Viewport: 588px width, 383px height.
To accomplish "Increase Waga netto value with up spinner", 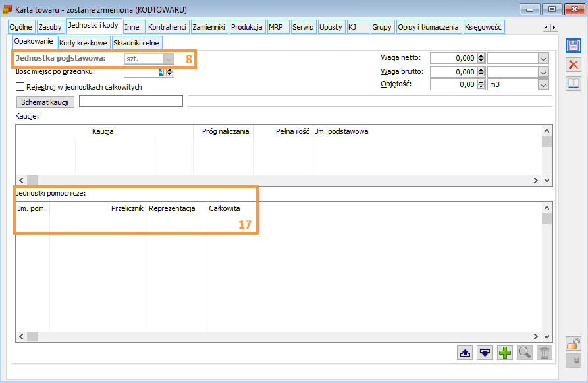I will 481,56.
